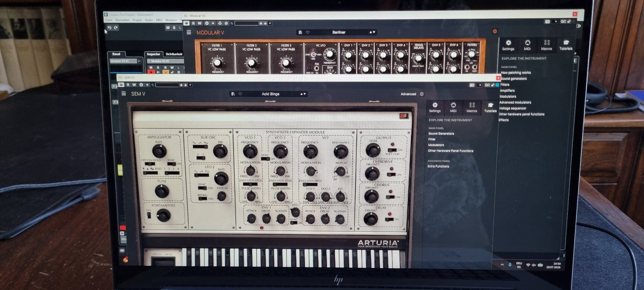Toggle the Overdrive ON switch
This screenshot has width=644, height=290.
pos(391,174)
